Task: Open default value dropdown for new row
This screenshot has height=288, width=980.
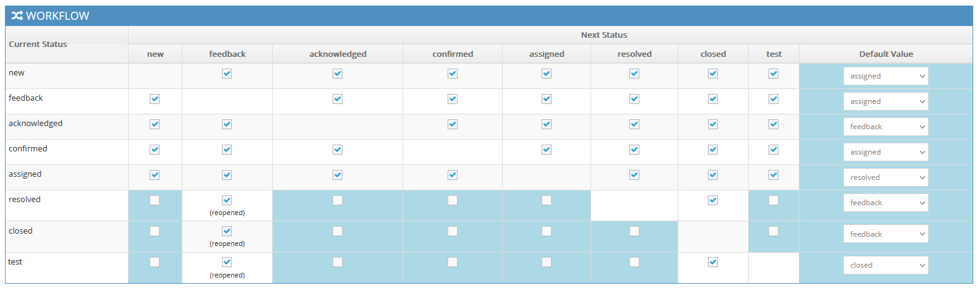Action: point(885,76)
